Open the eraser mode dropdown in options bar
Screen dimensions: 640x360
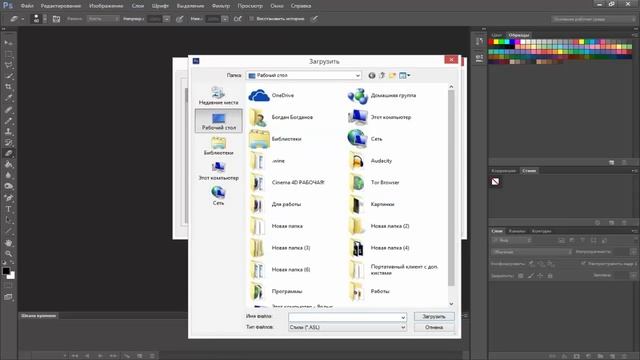103,19
